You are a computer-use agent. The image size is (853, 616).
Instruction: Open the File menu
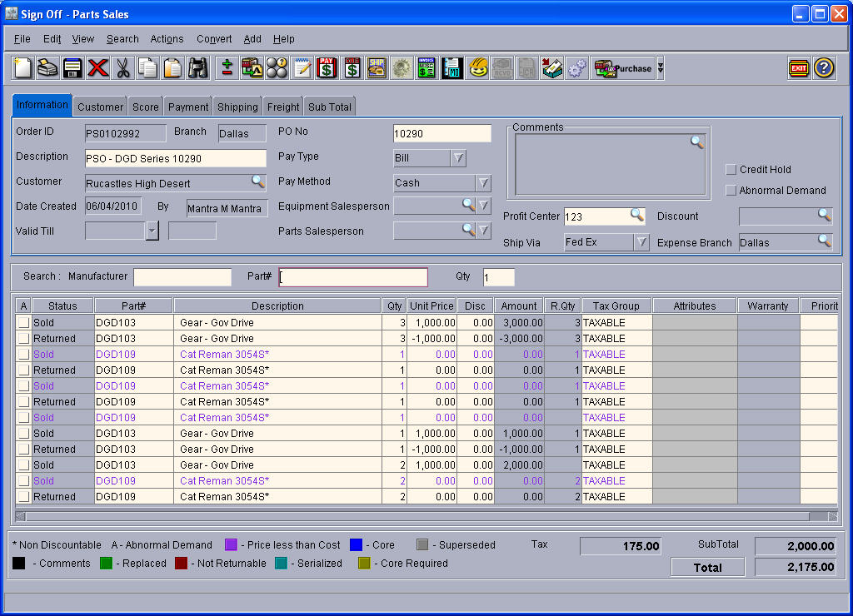click(x=22, y=39)
